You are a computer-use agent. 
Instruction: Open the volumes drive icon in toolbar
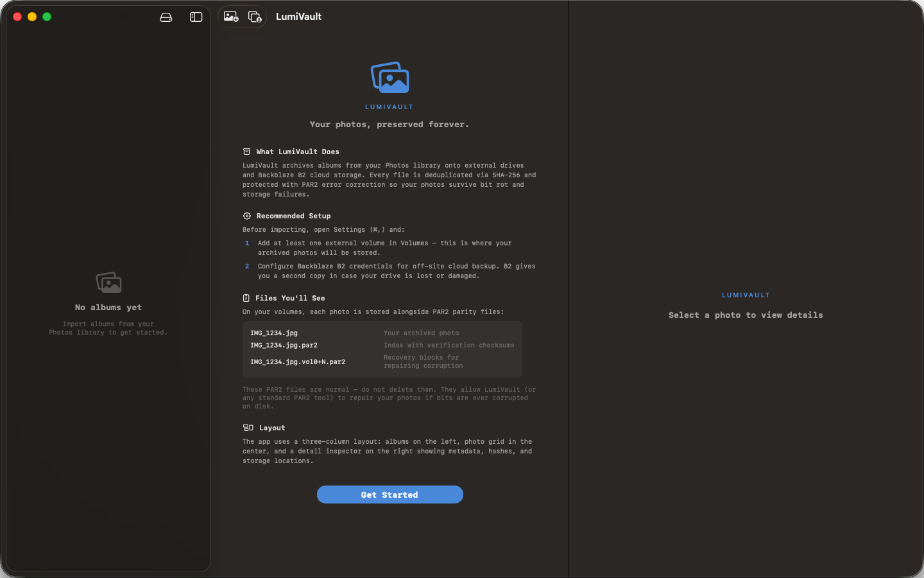(x=166, y=17)
